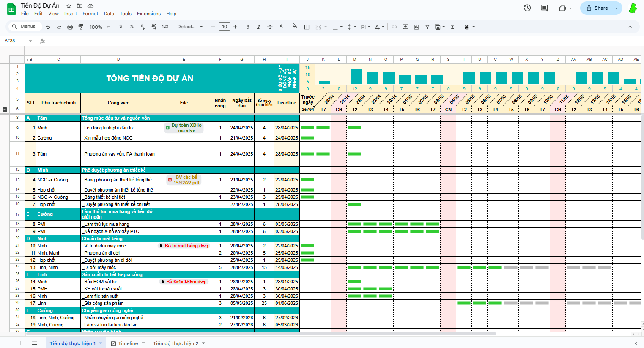Viewport: 644px width, 348px height.
Task: Start a Meet call with camera icon
Action: (562, 8)
